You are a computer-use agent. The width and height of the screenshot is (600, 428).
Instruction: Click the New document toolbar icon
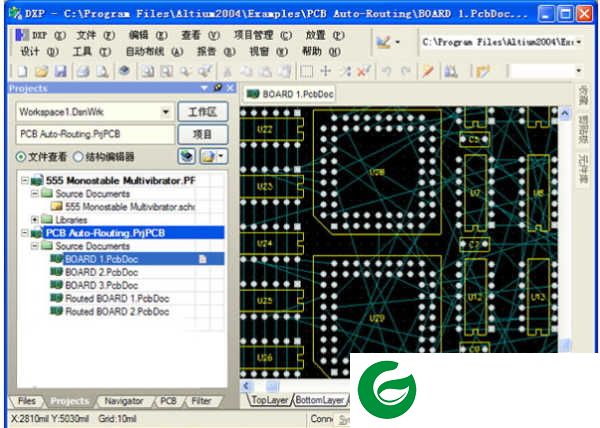(22, 72)
